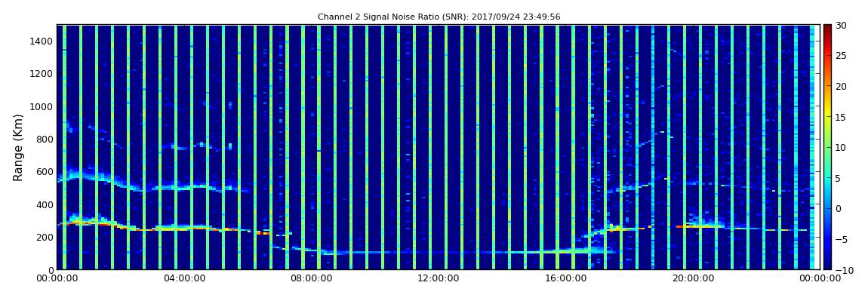868x307 pixels.
Task: Click the 1200 range tick label
Action: (x=42, y=74)
